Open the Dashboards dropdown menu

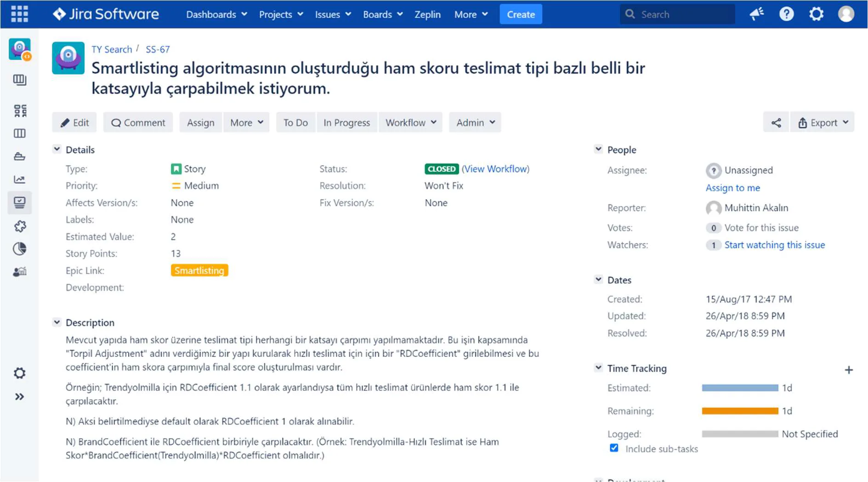217,14
